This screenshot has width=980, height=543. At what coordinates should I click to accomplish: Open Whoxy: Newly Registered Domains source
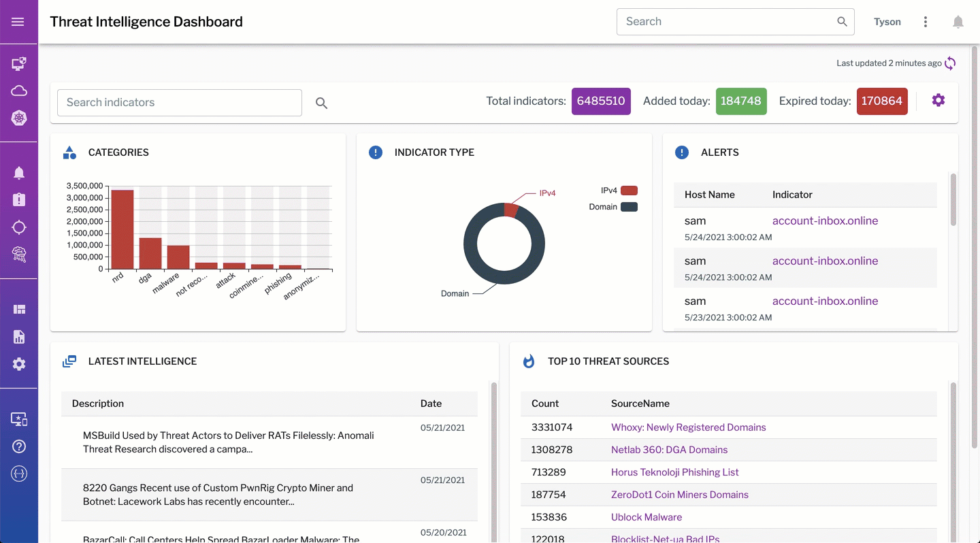click(688, 428)
